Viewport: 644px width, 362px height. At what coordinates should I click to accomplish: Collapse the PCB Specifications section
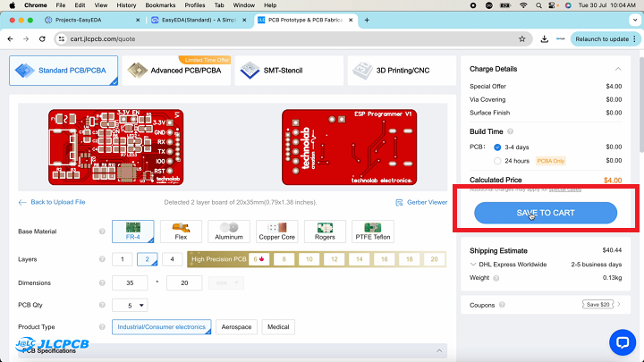click(439, 351)
